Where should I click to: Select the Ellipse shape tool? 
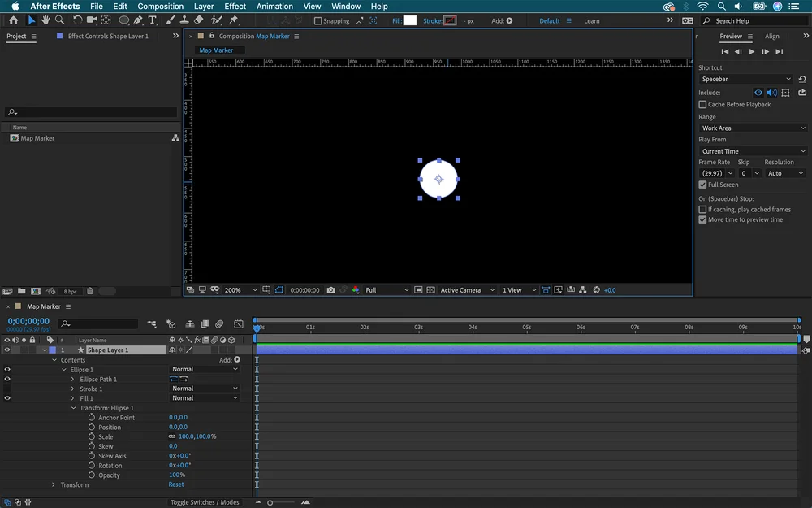point(124,20)
